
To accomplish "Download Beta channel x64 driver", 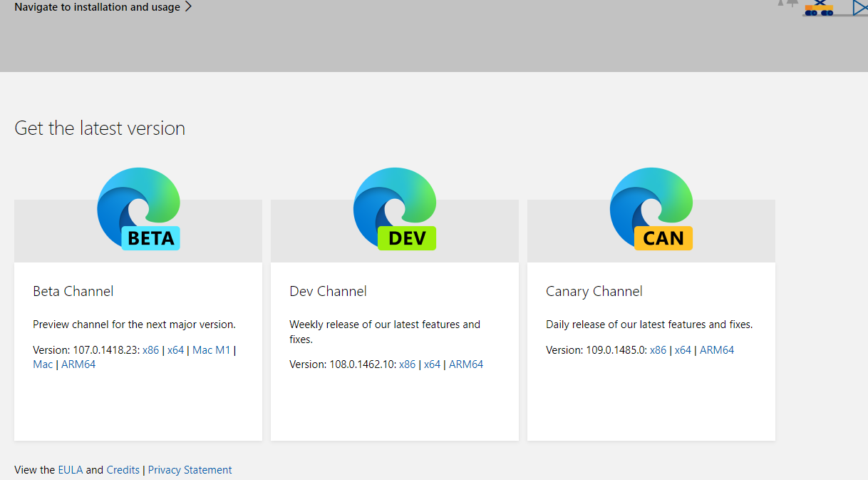I will click(x=176, y=350).
